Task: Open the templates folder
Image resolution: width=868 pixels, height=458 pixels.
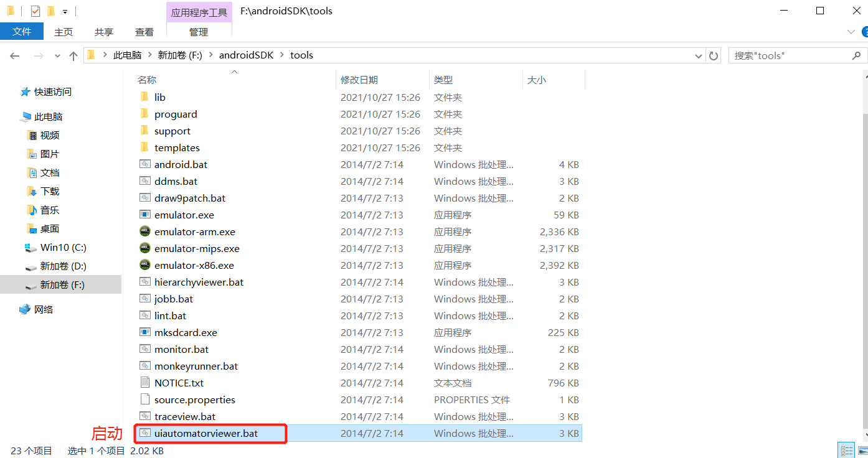Action: pos(177,147)
